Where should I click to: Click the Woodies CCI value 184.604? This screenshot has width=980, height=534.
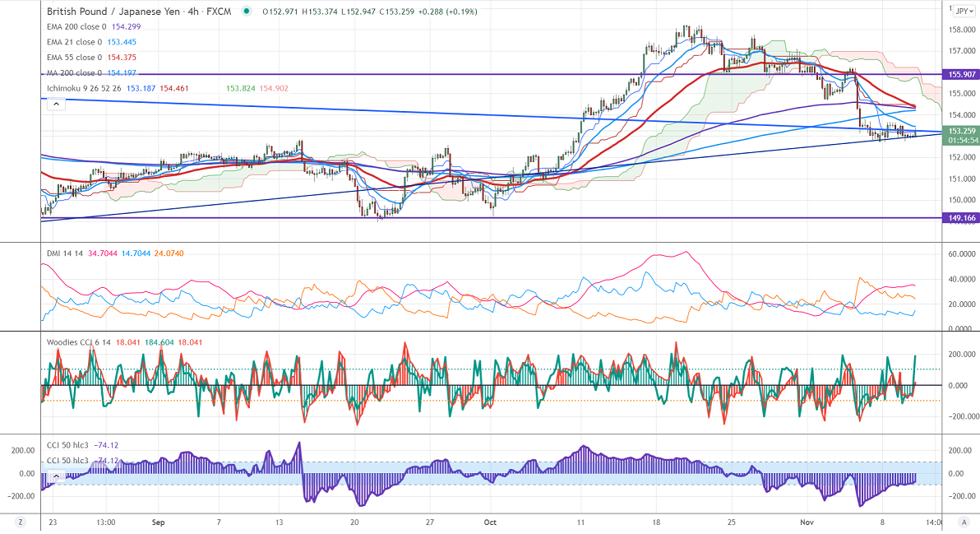tap(159, 342)
